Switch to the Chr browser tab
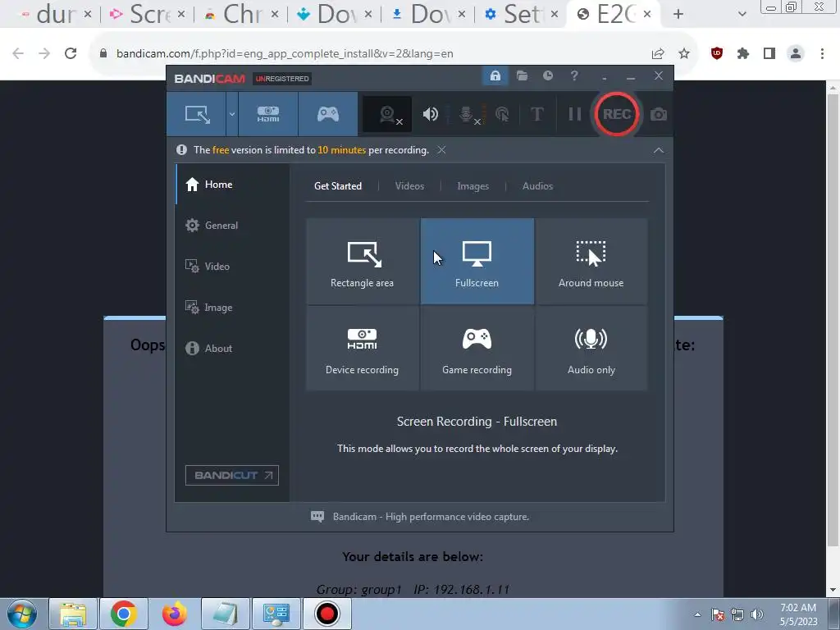This screenshot has height=630, width=840. click(242, 14)
